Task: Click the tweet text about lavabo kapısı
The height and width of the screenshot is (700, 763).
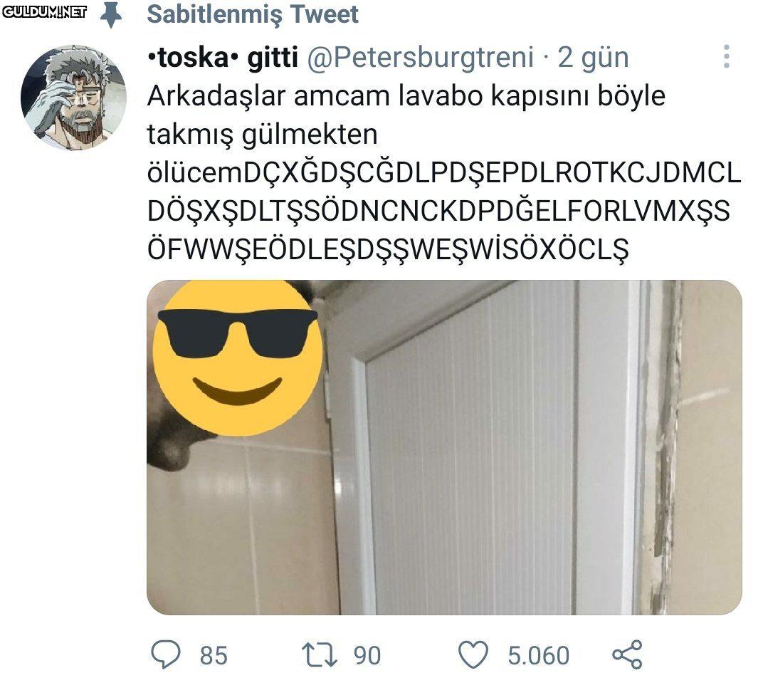Action: click(444, 172)
